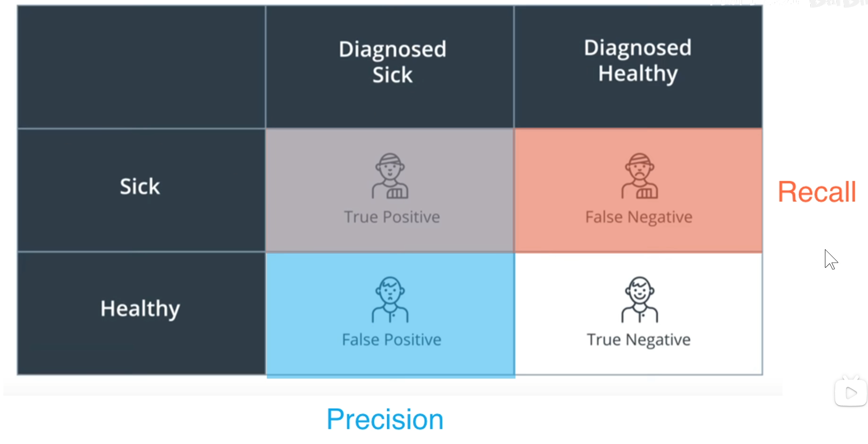Click the False Negative text label

pos(639,217)
